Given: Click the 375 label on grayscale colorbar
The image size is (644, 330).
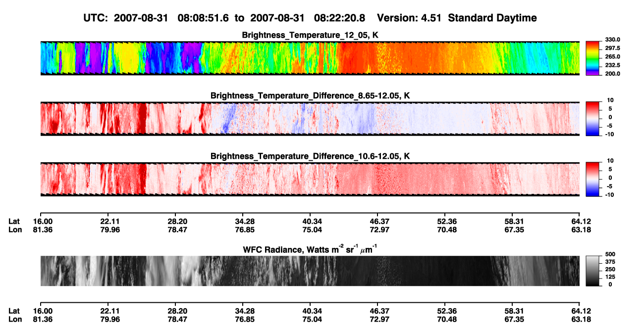Looking at the screenshot, I should 610,262.
